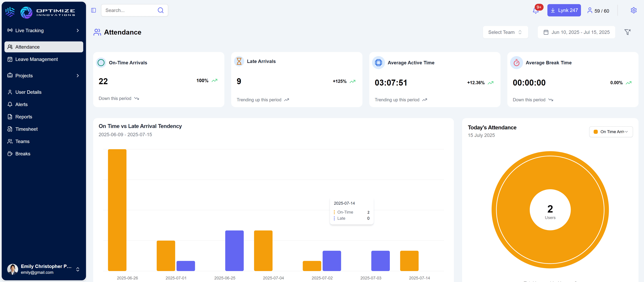Click the clear filter funnel icon

[627, 32]
